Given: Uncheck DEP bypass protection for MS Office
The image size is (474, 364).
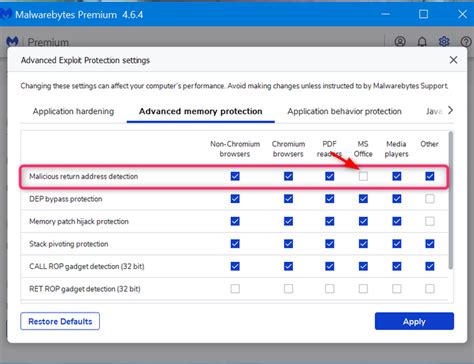Looking at the screenshot, I should 363,199.
